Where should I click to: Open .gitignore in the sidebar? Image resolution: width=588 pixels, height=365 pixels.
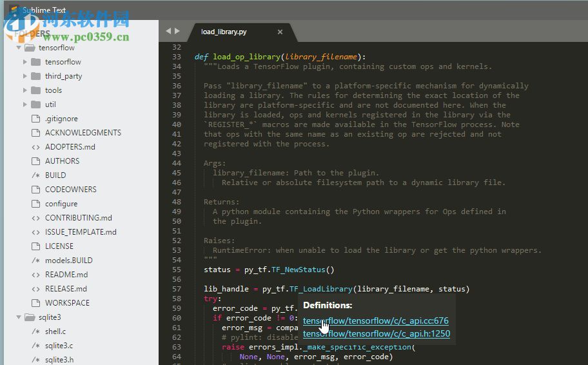pos(61,119)
